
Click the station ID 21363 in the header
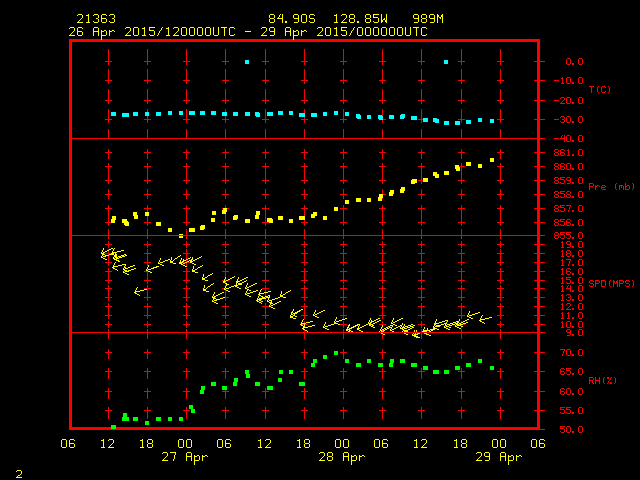[x=96, y=19]
